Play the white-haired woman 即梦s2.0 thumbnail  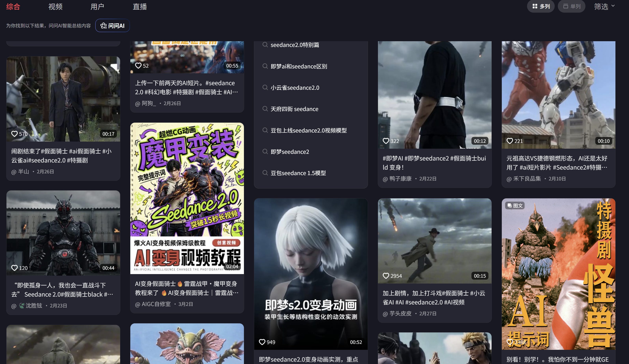coord(311,274)
